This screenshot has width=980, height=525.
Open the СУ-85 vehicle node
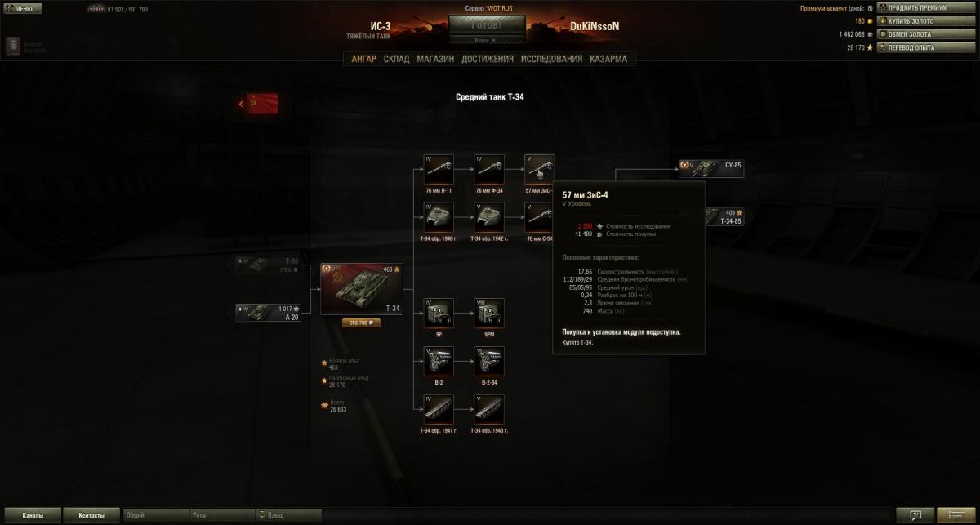[x=711, y=168]
